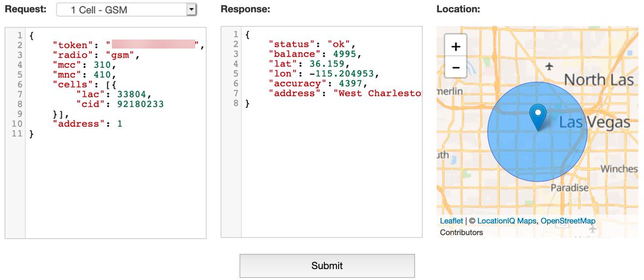Image resolution: width=644 pixels, height=280 pixels.
Task: Click the blue location pin marker
Action: tap(537, 117)
